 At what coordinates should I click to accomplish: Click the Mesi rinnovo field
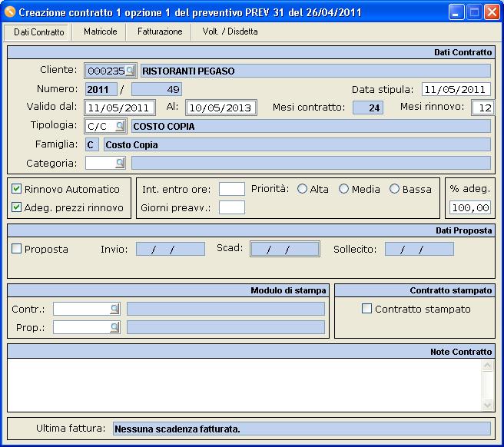482,108
